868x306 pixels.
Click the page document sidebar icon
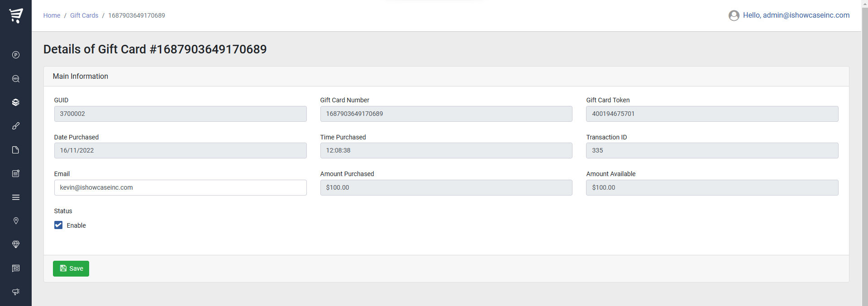click(x=16, y=150)
